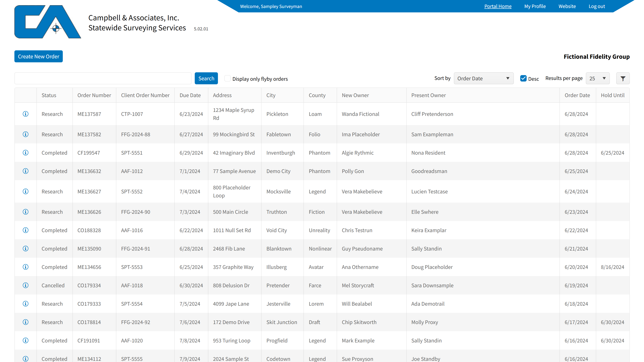Open the Sort by dropdown showing Order Date
This screenshot has width=644, height=362.
483,78
